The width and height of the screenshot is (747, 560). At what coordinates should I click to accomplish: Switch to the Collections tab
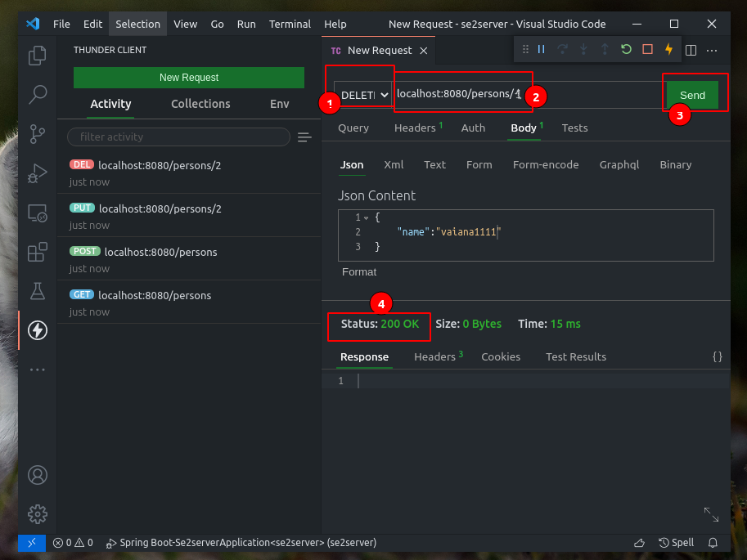200,104
